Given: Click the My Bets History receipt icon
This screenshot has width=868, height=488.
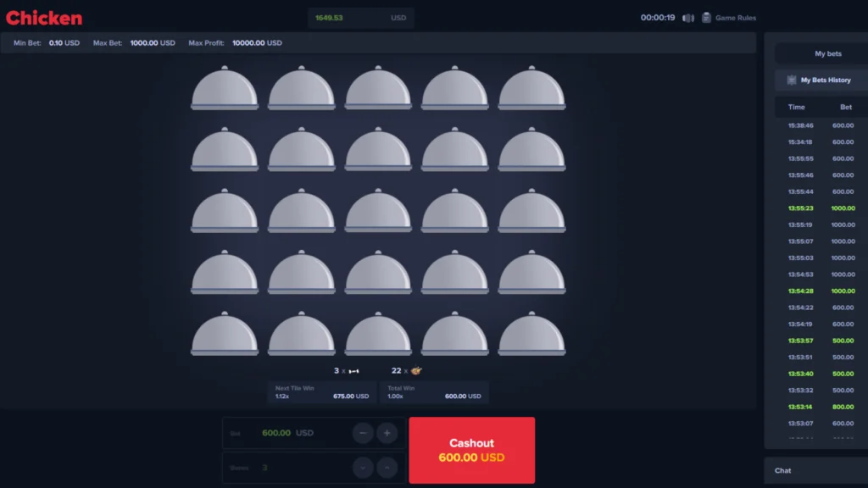Looking at the screenshot, I should (791, 80).
